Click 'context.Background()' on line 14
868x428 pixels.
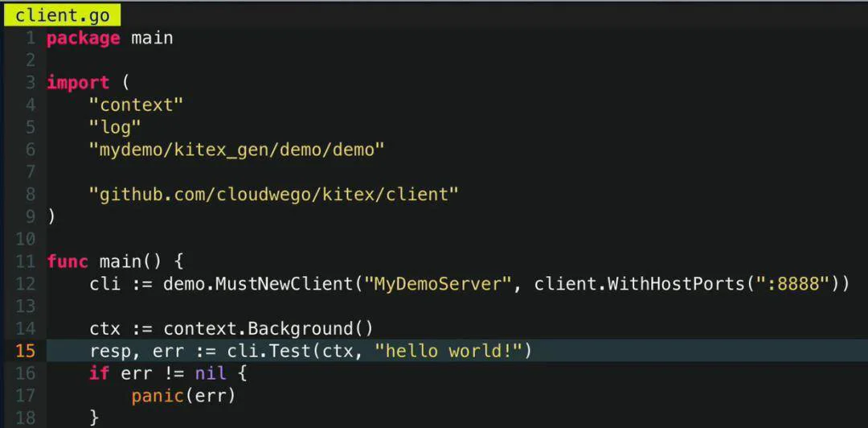(268, 329)
